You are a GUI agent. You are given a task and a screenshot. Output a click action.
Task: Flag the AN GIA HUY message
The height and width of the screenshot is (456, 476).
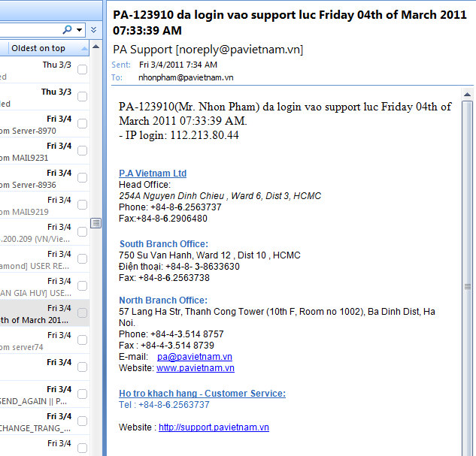point(82,286)
